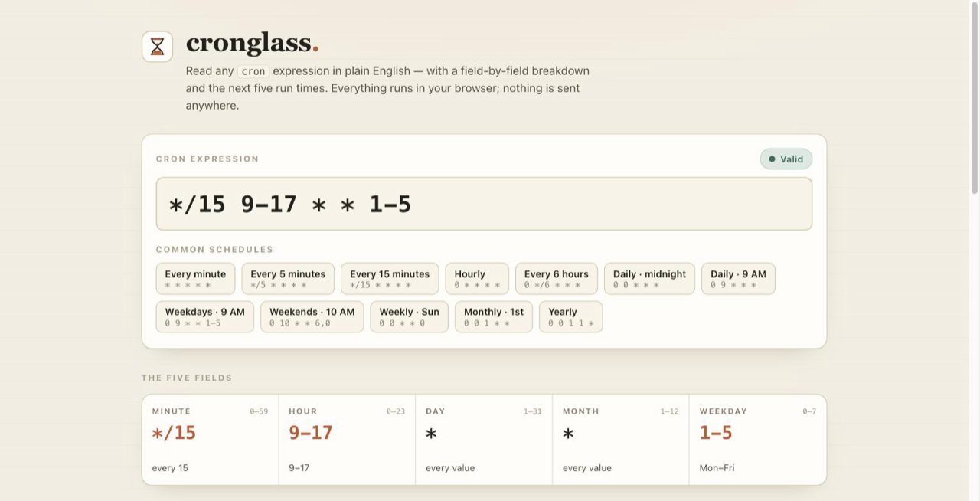Click the inline "cron" code word
The height and width of the screenshot is (501, 980).
coord(253,71)
